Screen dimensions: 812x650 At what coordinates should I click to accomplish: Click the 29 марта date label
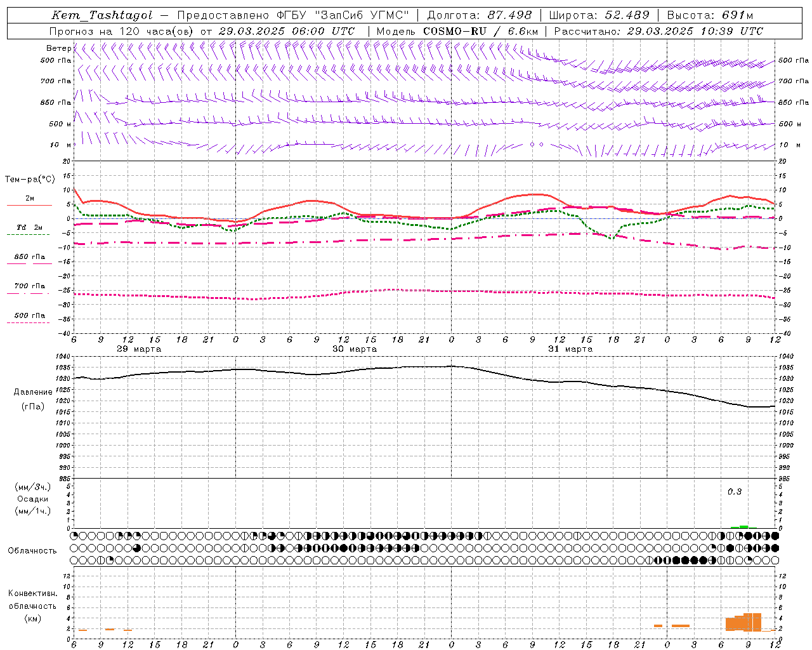click(139, 349)
